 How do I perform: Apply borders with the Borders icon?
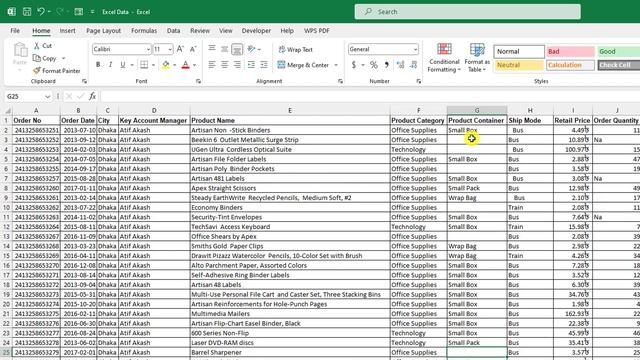click(144, 65)
